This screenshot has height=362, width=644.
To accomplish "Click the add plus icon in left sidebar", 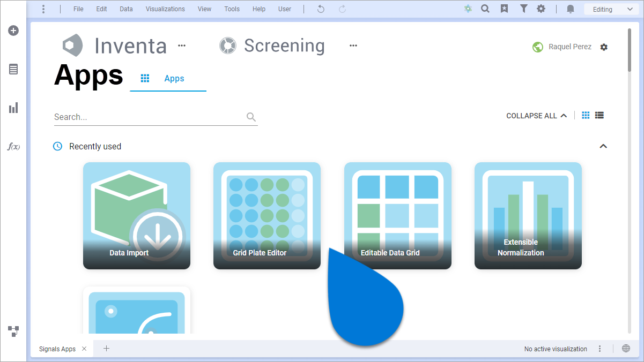I will [13, 31].
